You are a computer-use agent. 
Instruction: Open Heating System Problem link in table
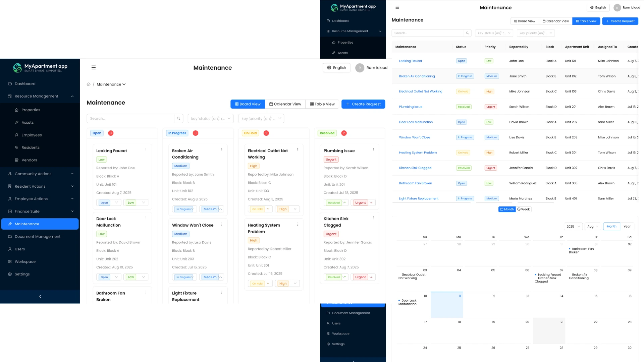(x=418, y=153)
